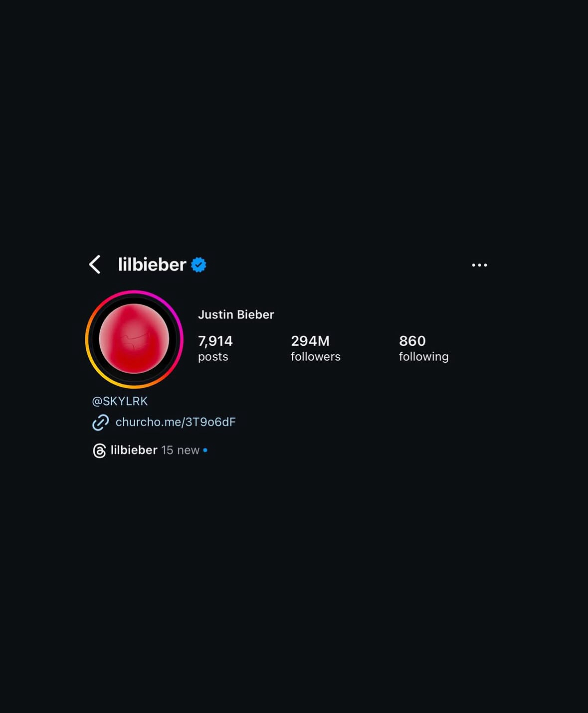Click the blue verified badge
Screen dimensions: 588x713
coord(199,265)
